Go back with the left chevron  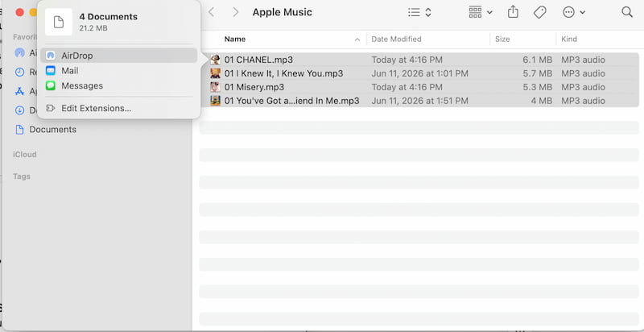click(211, 12)
